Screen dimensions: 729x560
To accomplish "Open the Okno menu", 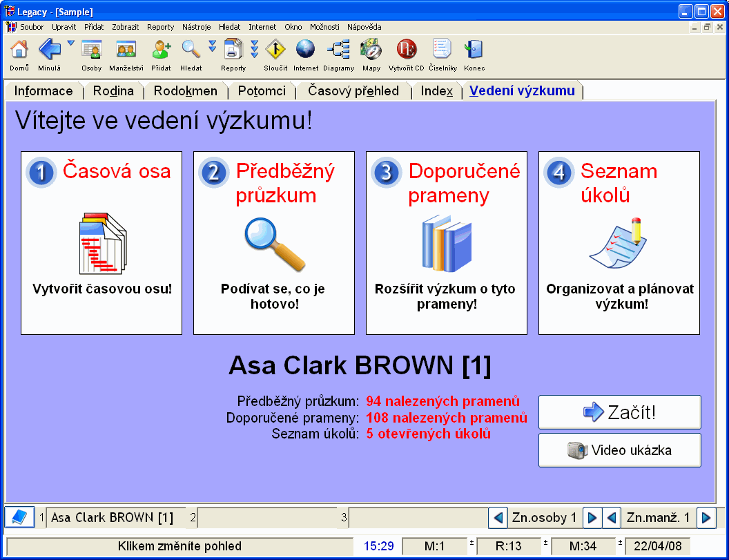I will [293, 27].
